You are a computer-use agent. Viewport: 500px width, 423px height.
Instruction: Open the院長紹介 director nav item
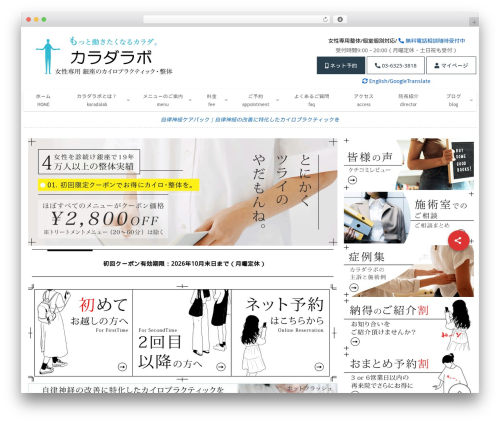(x=408, y=100)
